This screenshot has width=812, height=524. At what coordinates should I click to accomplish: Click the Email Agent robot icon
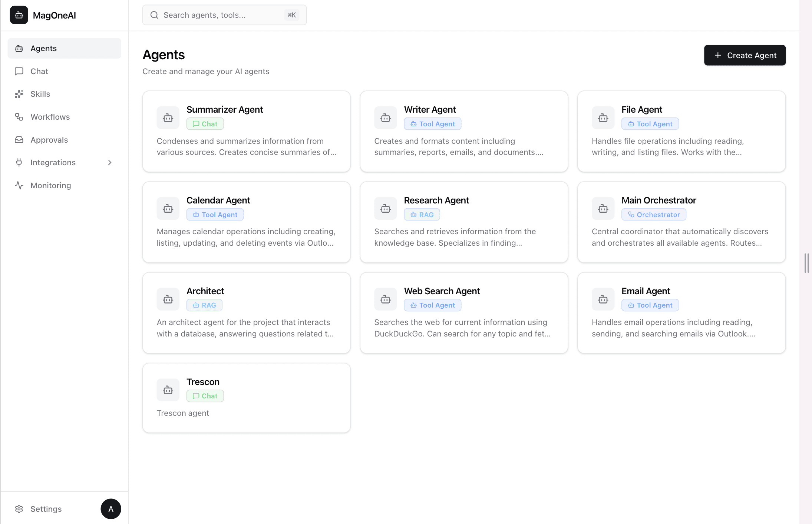603,299
